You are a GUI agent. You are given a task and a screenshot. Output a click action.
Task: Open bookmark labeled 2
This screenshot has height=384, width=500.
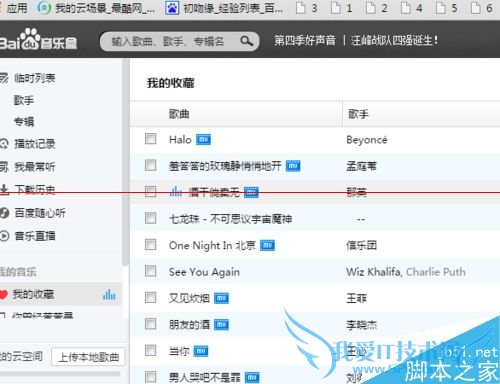(x=377, y=8)
